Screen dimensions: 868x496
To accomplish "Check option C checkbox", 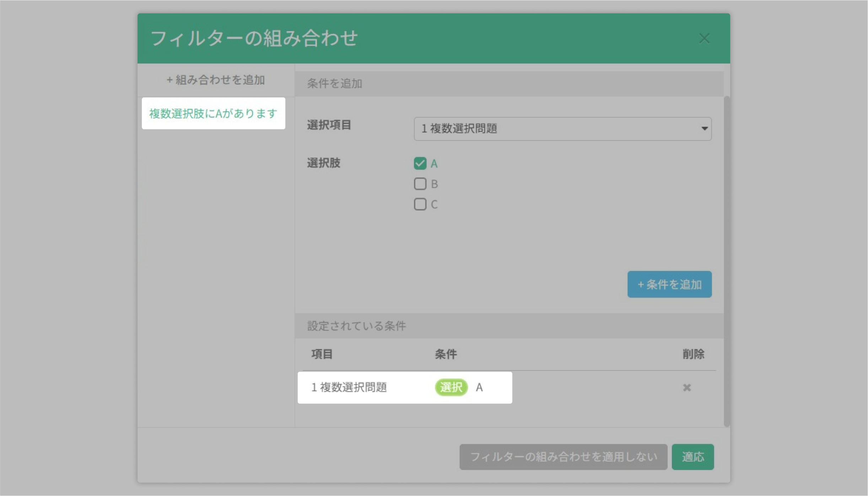I will [420, 204].
